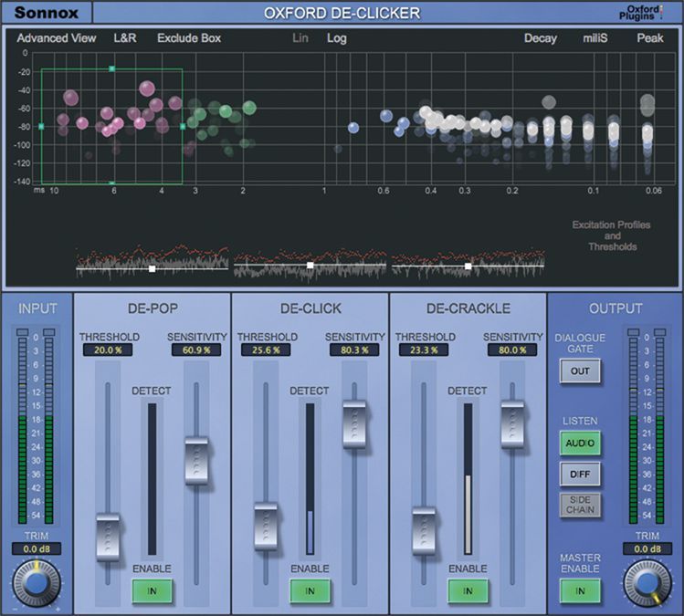Turn the input Trim knob
Image resolution: width=684 pixels, height=616 pixels.
tap(35, 582)
